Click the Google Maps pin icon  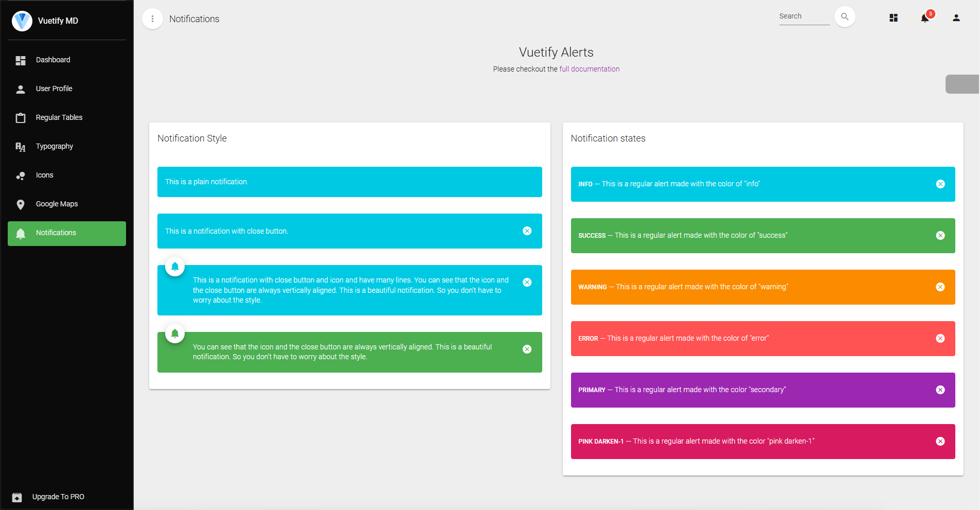(21, 205)
